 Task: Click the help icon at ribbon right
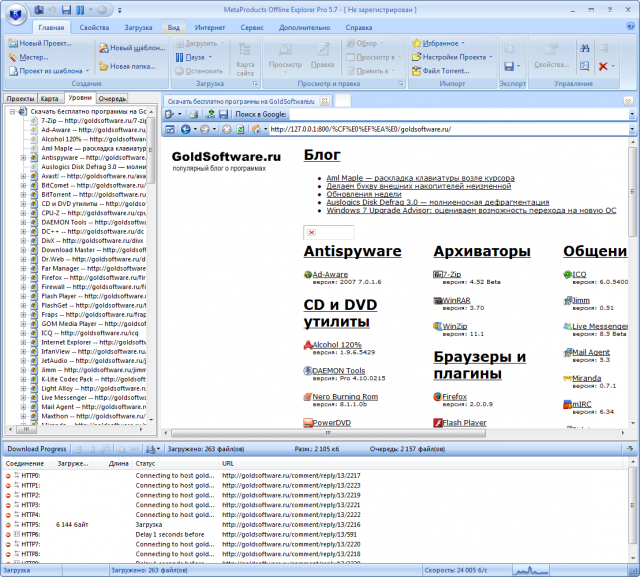point(630,26)
